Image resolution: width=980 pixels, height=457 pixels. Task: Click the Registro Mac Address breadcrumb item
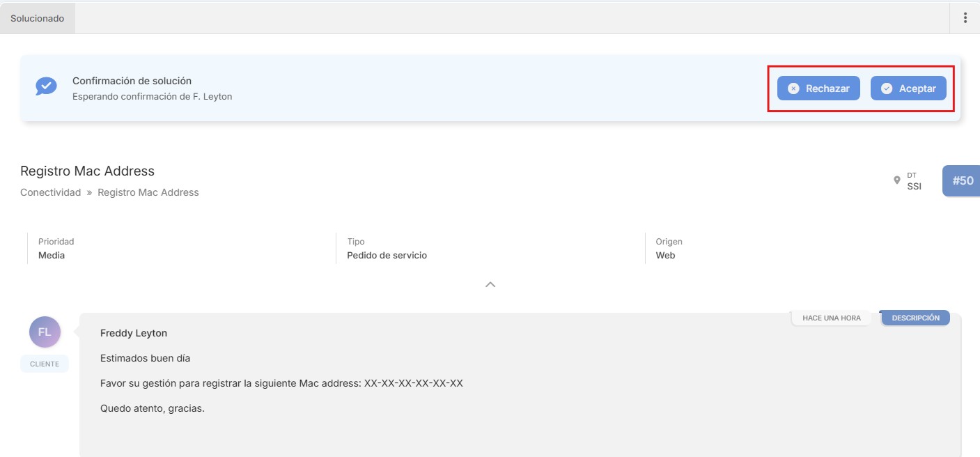pos(148,192)
